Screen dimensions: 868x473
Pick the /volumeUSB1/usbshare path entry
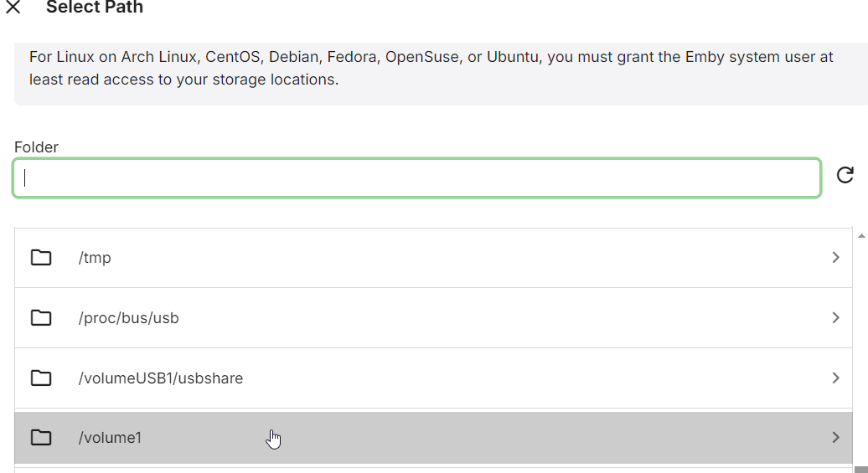160,378
